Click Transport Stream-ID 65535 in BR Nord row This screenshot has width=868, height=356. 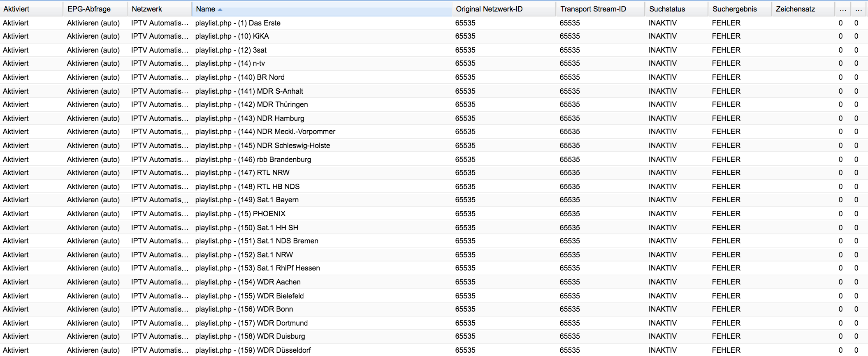pos(570,77)
